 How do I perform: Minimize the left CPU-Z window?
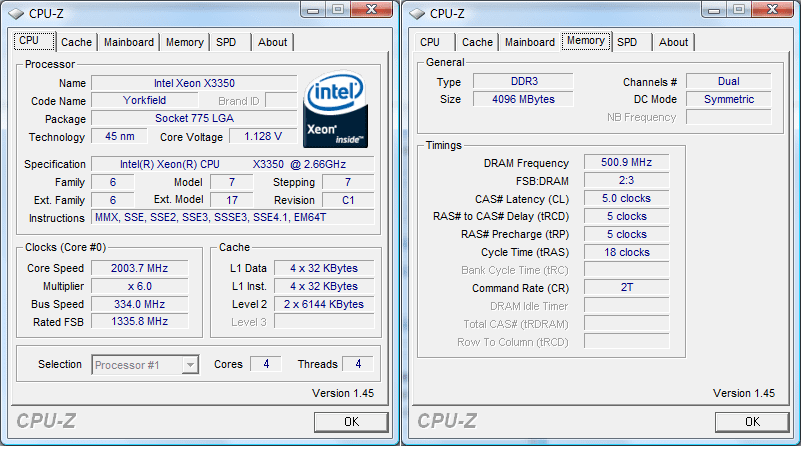point(312,10)
